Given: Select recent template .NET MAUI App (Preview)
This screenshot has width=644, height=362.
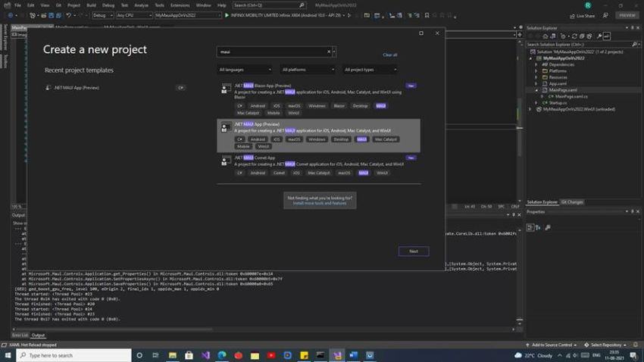Looking at the screenshot, I should (x=115, y=88).
